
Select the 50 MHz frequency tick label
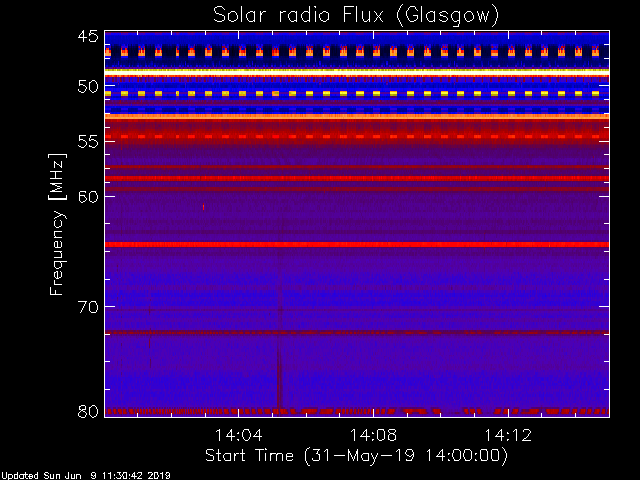[89, 87]
